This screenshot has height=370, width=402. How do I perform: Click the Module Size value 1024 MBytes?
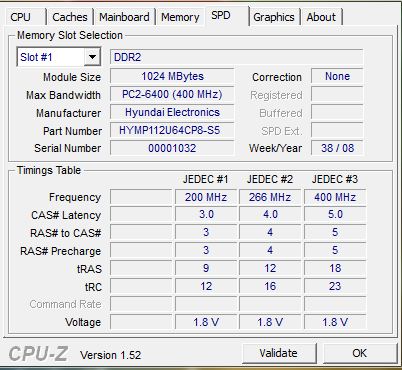pyautogui.click(x=172, y=76)
